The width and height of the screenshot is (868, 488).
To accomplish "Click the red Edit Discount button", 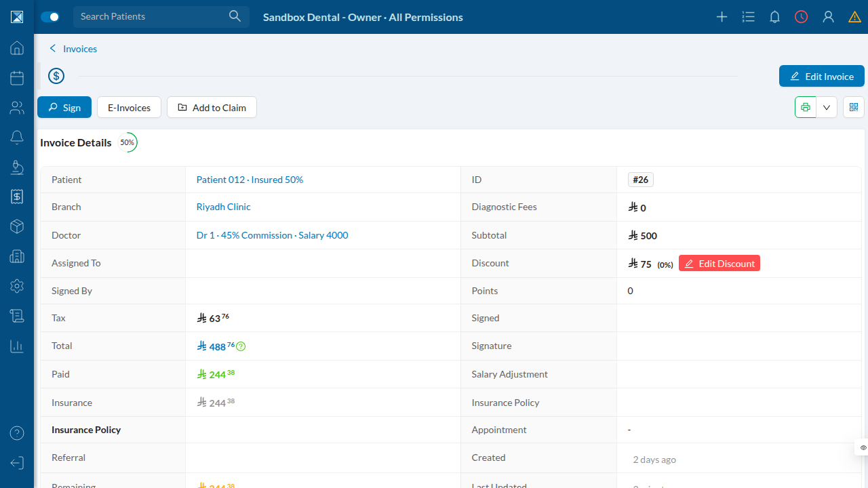I will 719,264.
